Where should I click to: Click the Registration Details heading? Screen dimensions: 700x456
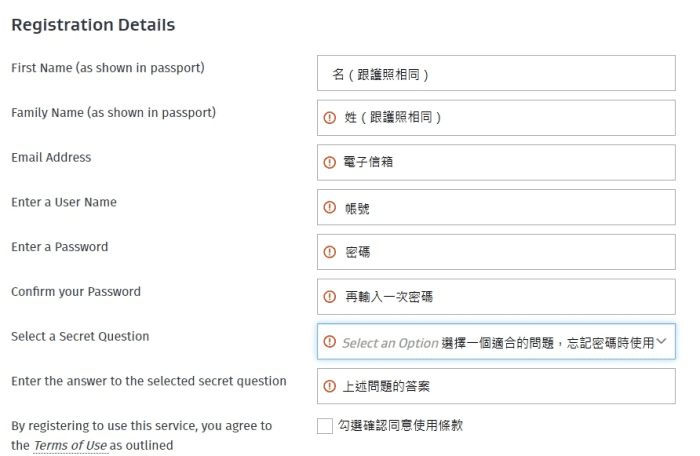tap(93, 25)
